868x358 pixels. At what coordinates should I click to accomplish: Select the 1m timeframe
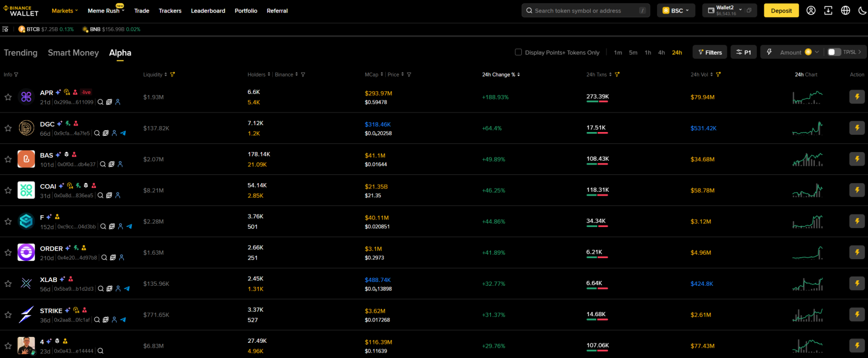618,53
